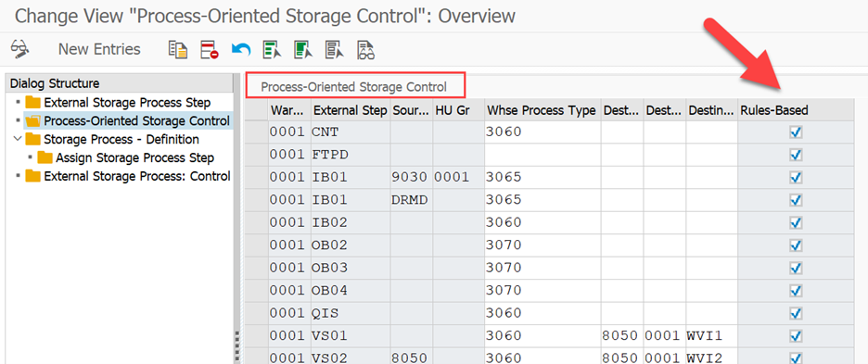Click folder icon beside External Storage Process: Control

33,176
